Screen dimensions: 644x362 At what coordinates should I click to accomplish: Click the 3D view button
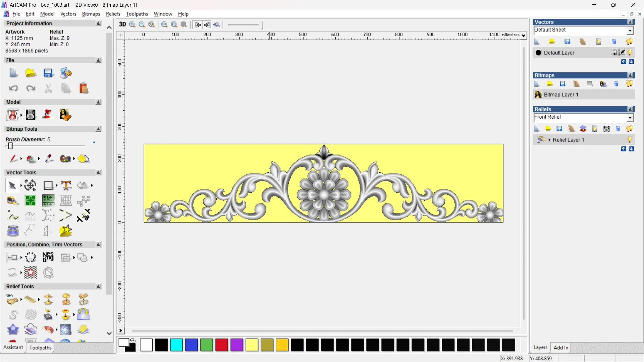pyautogui.click(x=122, y=24)
